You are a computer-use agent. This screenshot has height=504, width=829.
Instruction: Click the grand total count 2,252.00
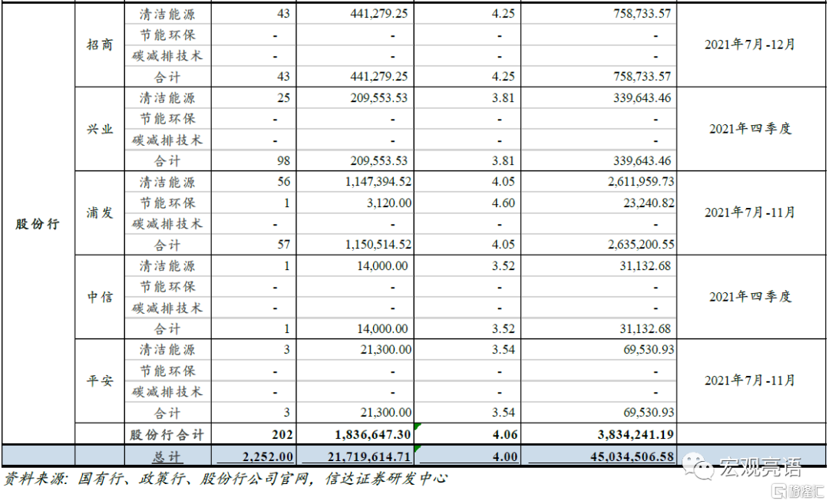(268, 457)
